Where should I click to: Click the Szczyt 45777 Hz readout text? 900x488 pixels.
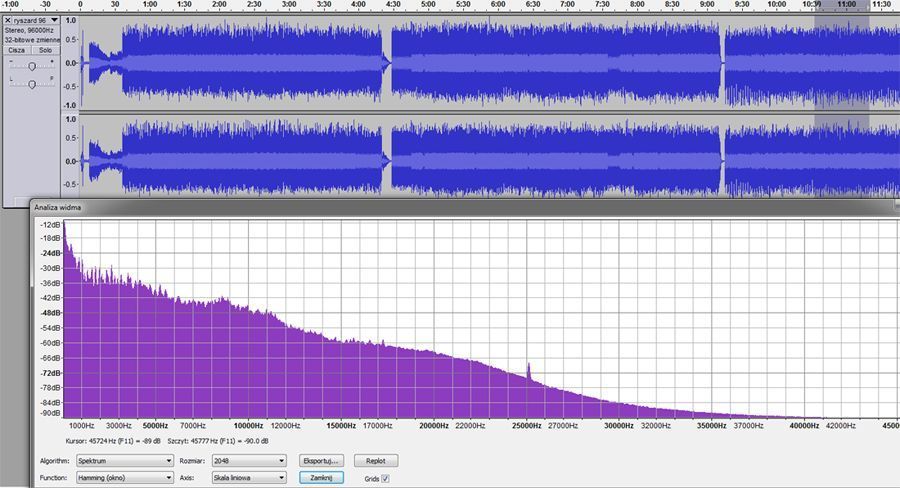pyautogui.click(x=218, y=441)
